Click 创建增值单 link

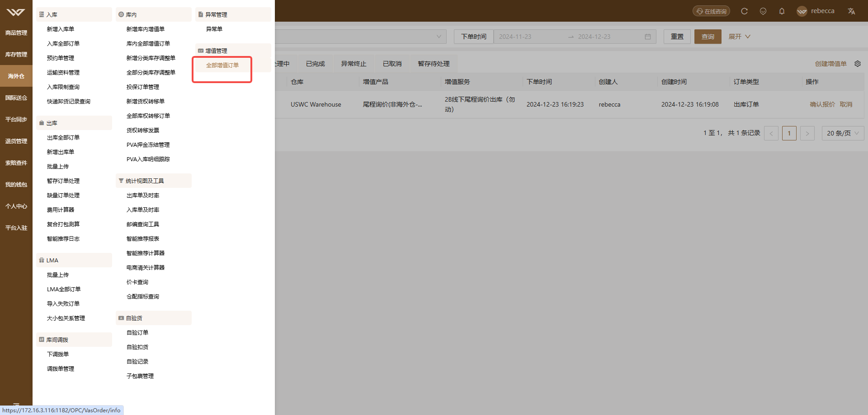click(831, 64)
